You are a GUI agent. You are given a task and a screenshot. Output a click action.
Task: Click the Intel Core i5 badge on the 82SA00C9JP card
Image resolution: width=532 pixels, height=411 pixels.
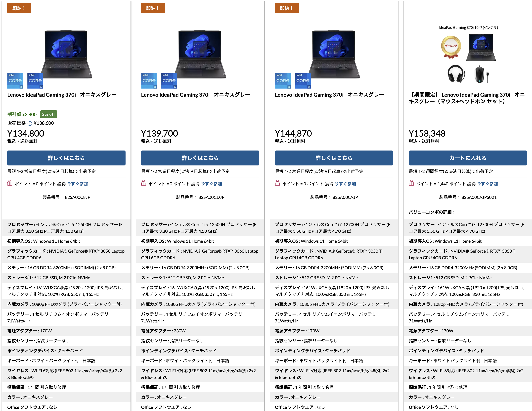click(x=283, y=80)
